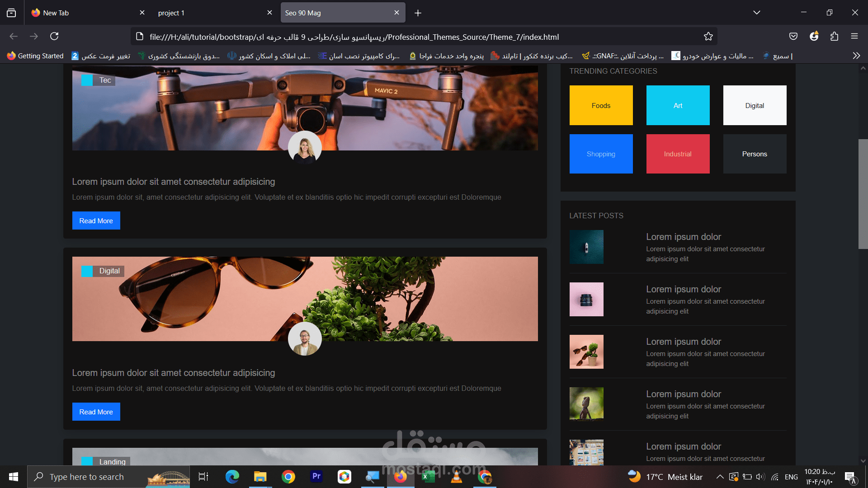Open the Pocket save icon
This screenshot has height=488, width=868.
tap(793, 36)
